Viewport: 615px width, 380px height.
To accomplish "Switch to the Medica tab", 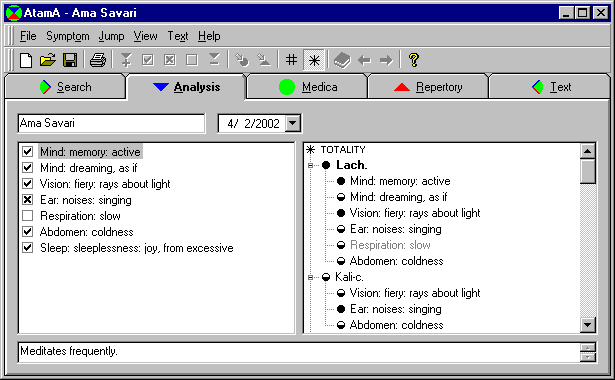I will pos(308,87).
